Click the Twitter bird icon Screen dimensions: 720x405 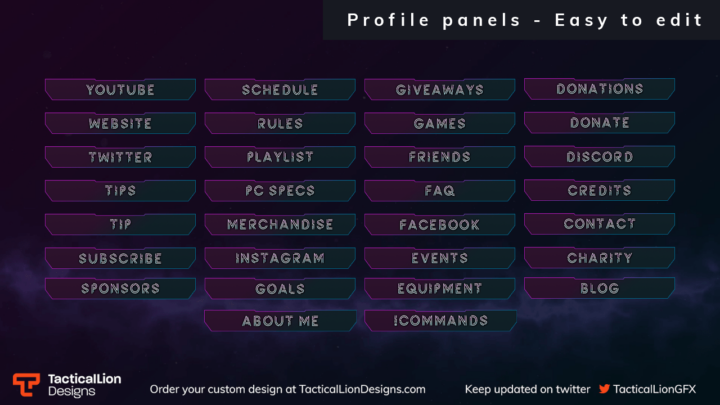point(604,389)
